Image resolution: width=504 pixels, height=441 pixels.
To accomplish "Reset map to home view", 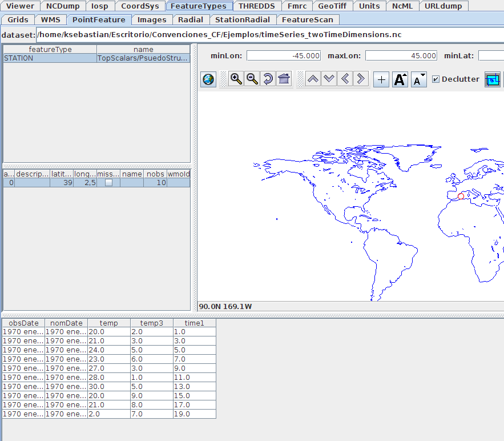I will click(x=284, y=79).
